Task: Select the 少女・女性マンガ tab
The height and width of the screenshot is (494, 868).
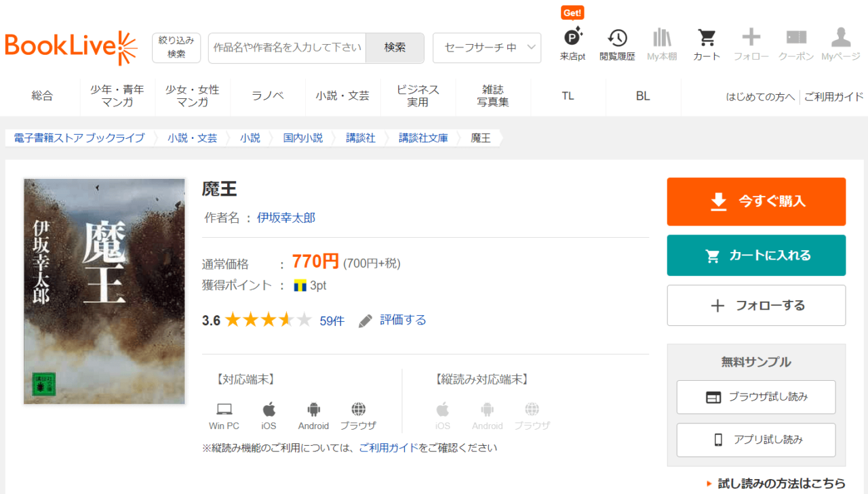Action: 193,96
